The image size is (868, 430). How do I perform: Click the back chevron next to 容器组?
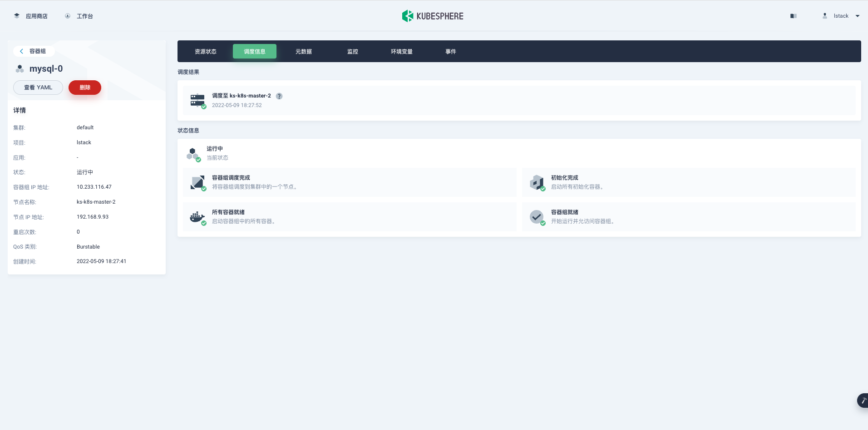pyautogui.click(x=21, y=51)
